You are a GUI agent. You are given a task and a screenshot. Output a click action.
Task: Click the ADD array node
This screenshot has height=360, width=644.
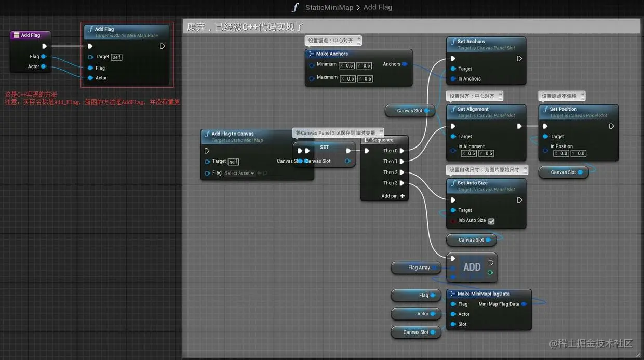[472, 267]
